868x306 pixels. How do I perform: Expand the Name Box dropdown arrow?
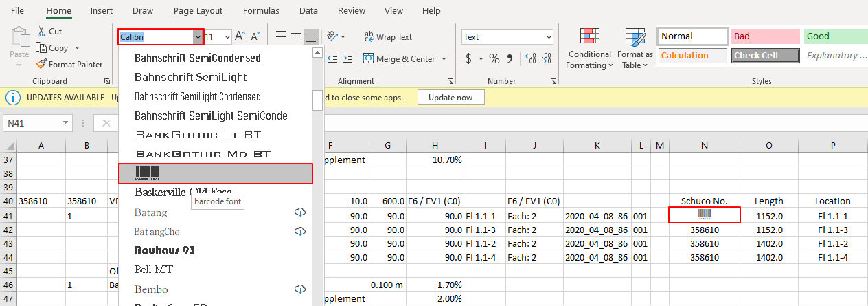pos(66,122)
